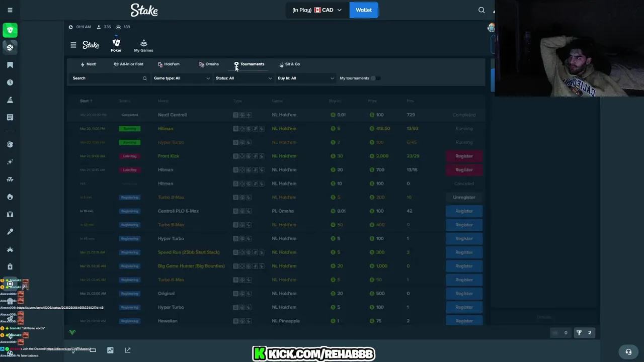Register for Centroll PLO 6-Max
Image resolution: width=644 pixels, height=362 pixels.
(464, 211)
